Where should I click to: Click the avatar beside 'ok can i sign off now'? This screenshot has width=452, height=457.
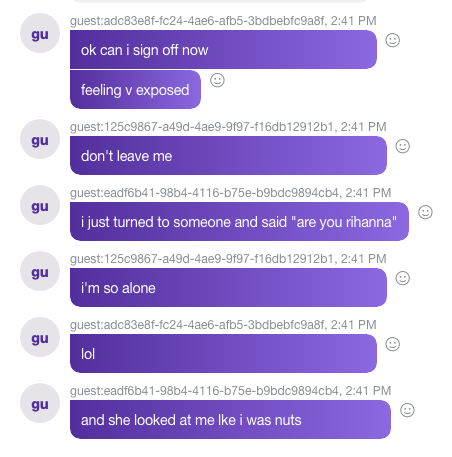point(40,33)
